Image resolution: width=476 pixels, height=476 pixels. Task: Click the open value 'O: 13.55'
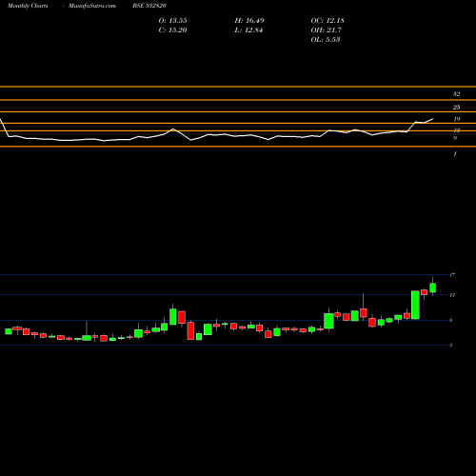pyautogui.click(x=173, y=21)
